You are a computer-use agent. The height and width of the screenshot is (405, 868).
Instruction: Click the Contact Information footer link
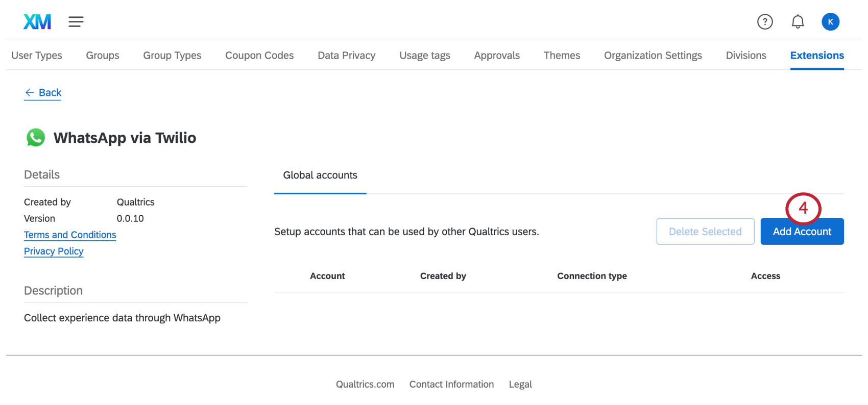coord(451,384)
